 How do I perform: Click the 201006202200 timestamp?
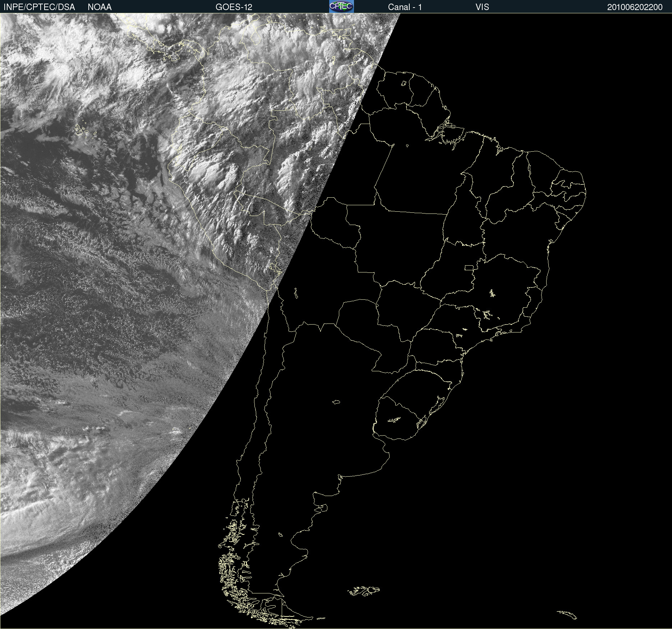(635, 7)
